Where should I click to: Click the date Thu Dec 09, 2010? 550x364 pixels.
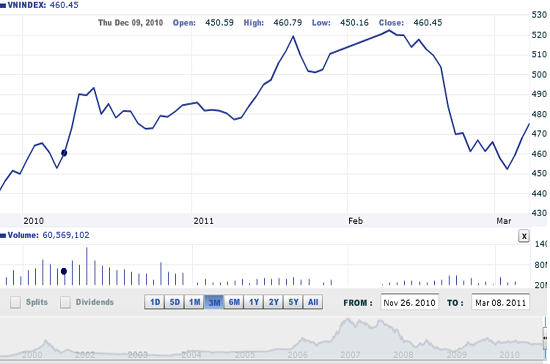point(130,23)
